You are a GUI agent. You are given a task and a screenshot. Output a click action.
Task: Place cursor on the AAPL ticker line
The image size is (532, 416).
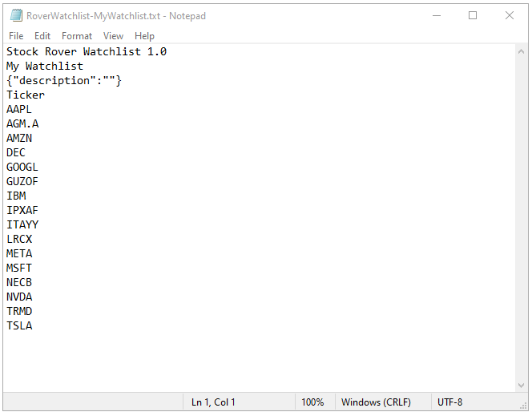click(x=19, y=110)
